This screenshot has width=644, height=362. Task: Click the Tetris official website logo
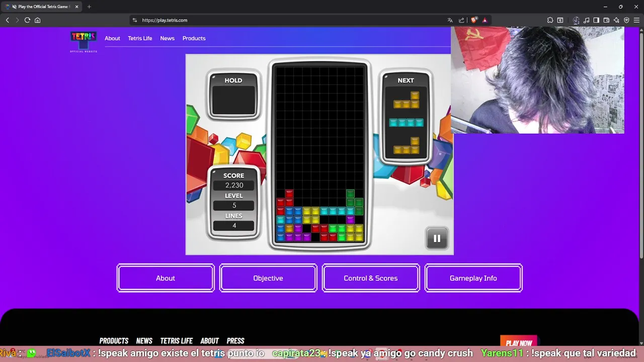point(84,42)
